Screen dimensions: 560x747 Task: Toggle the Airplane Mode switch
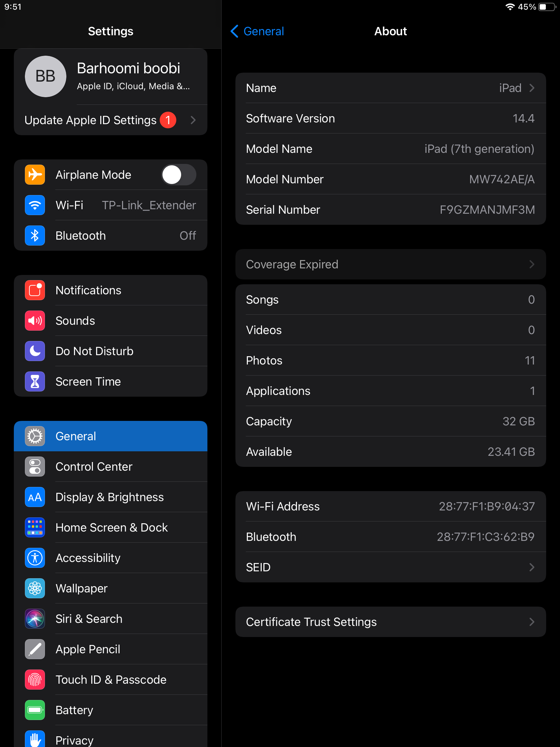[x=179, y=175]
